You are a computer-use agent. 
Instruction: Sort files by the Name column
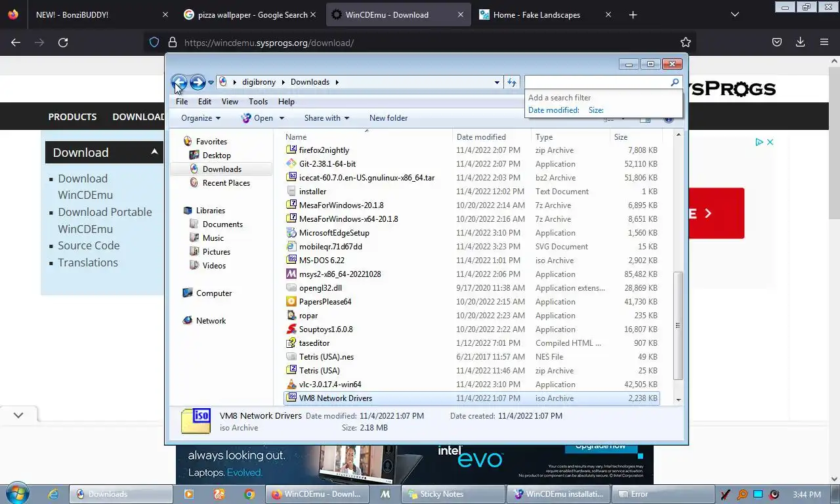(x=367, y=137)
